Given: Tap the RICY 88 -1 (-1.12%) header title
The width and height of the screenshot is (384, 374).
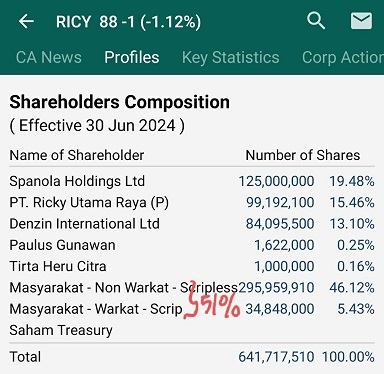Looking at the screenshot, I should coord(128,22).
